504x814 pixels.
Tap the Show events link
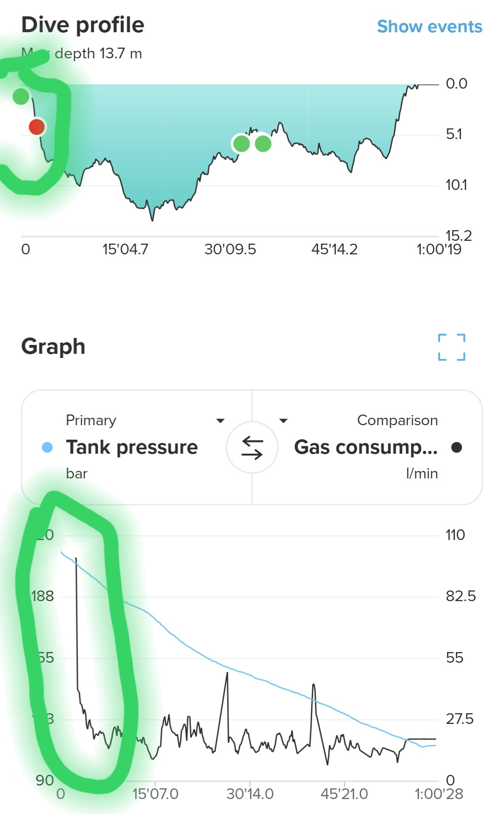click(429, 27)
